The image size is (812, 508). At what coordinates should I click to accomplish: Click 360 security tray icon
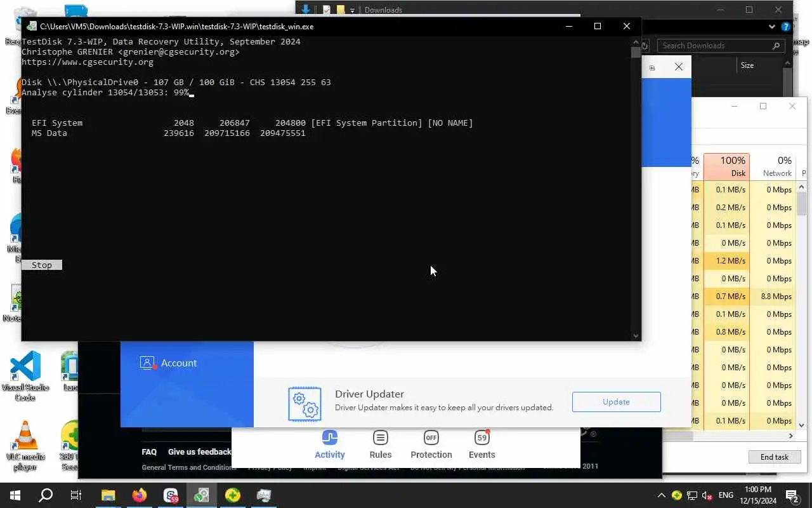(677, 495)
